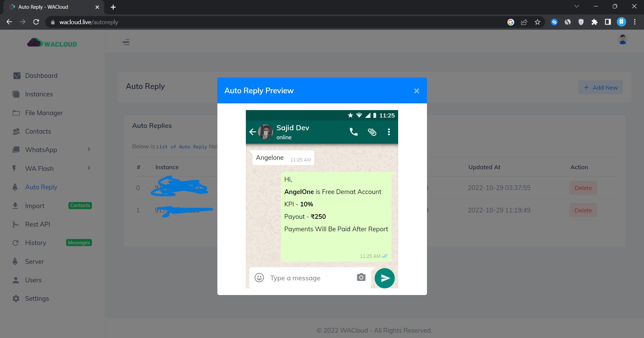Click the address bar URL wacloud.live/autoreply

[89, 22]
